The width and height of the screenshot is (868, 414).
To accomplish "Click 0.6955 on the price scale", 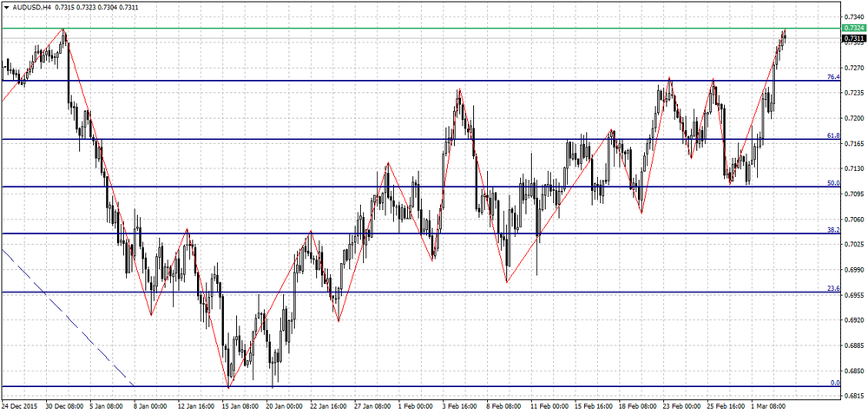I will [854, 294].
